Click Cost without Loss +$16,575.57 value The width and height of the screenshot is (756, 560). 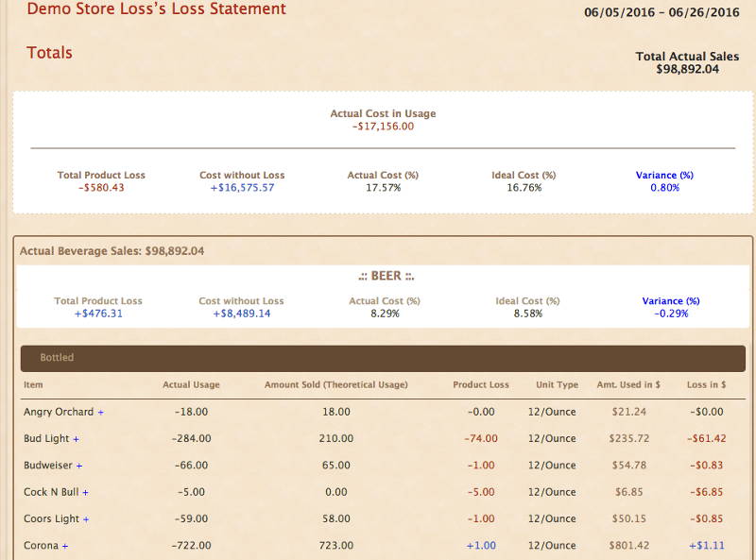click(x=242, y=188)
